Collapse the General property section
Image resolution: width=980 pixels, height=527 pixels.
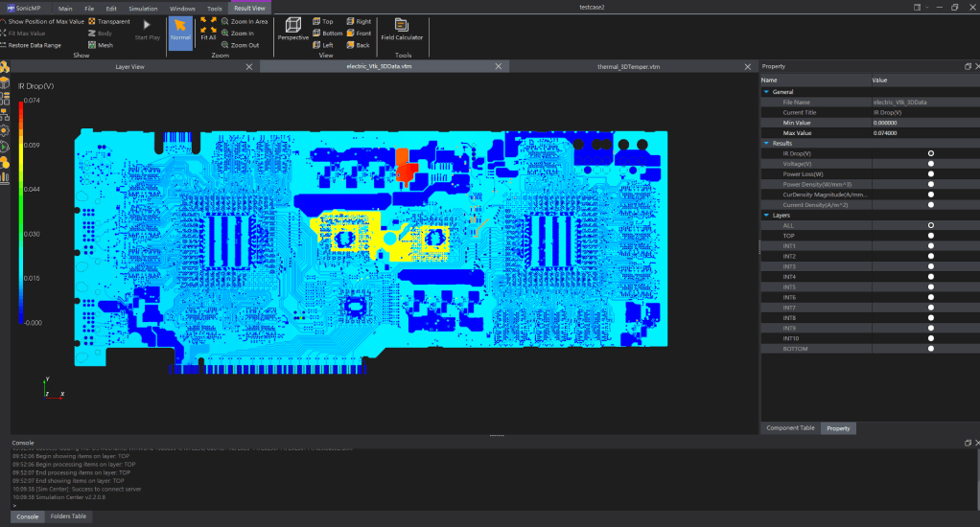pos(766,92)
